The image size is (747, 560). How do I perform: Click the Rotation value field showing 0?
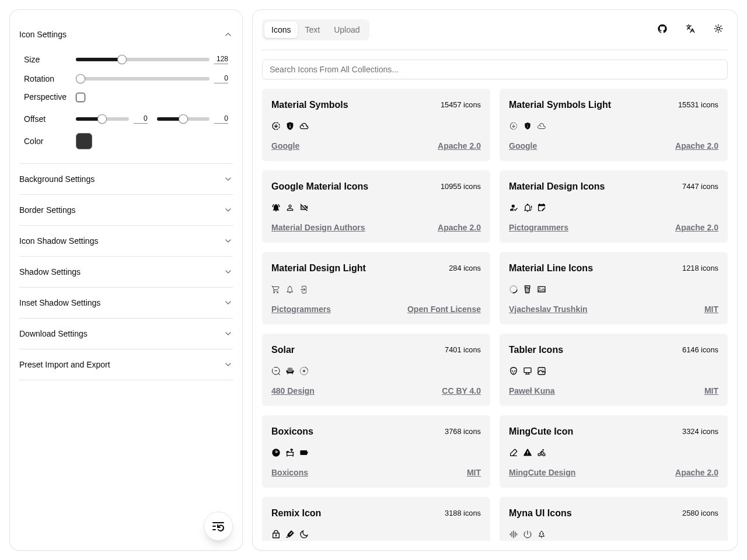click(221, 78)
